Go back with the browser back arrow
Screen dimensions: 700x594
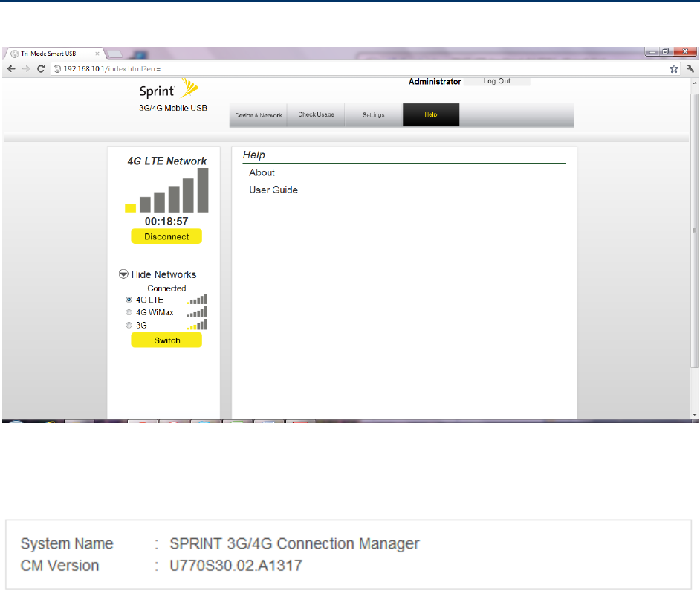click(12, 69)
